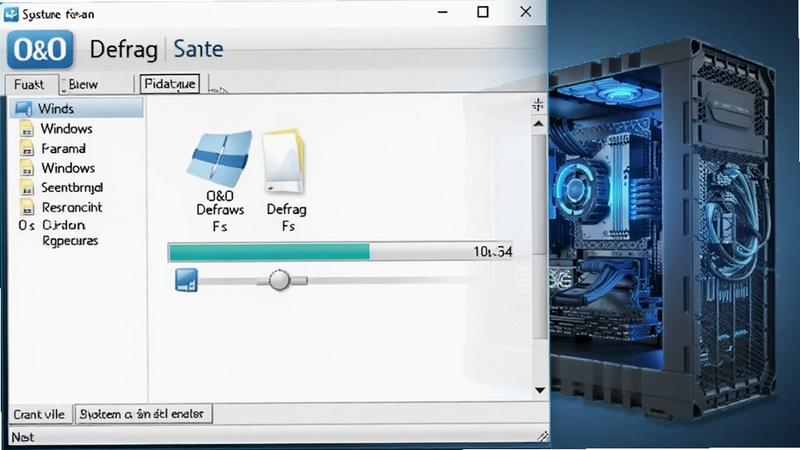Maximize the Defrag window
Image resolution: width=800 pixels, height=450 pixels.
483,12
